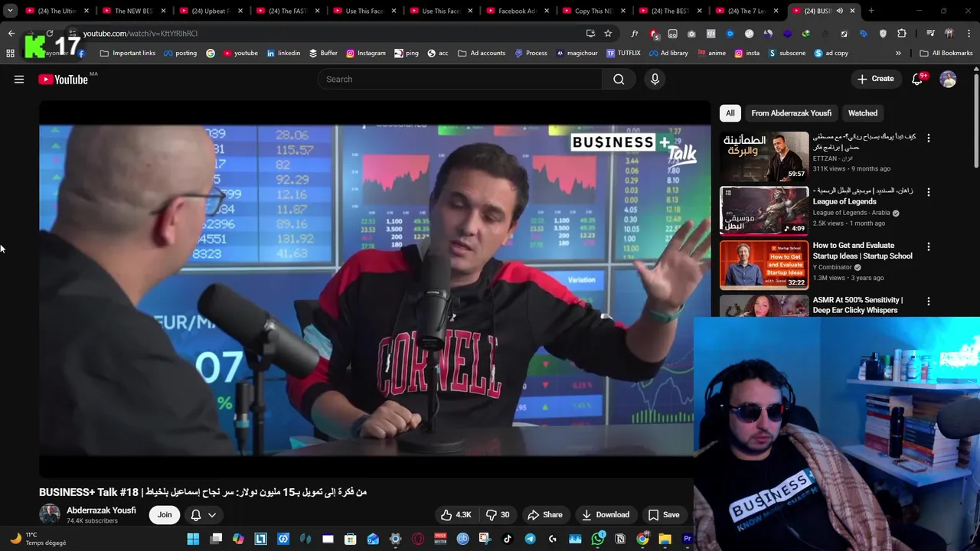
Task: Open a new browser tab
Action: (x=871, y=11)
